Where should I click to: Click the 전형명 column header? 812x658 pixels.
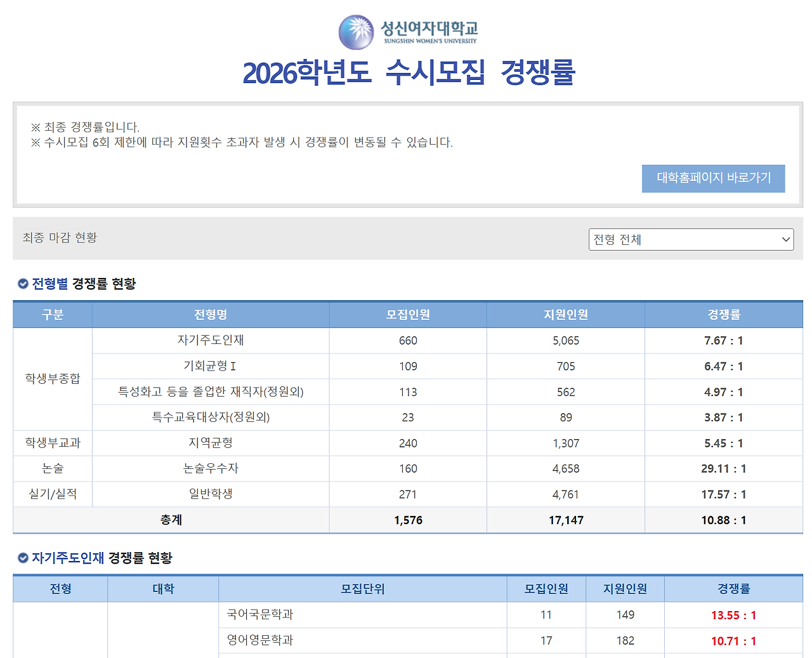click(x=211, y=315)
